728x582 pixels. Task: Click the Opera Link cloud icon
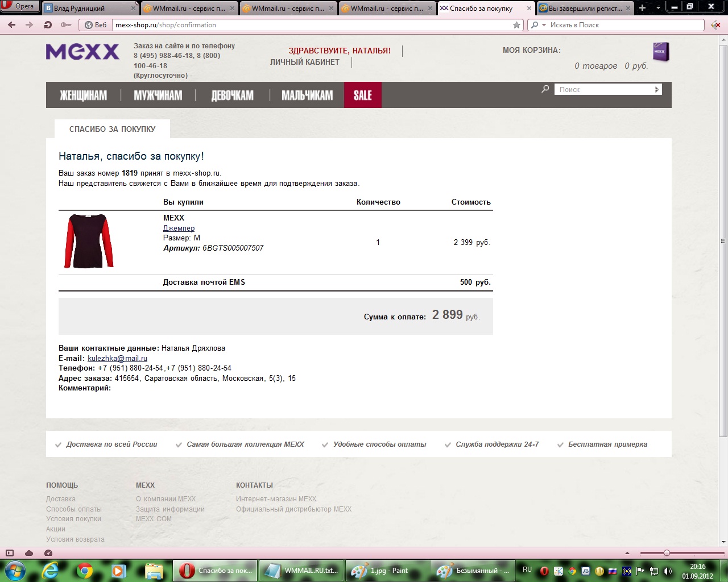pyautogui.click(x=29, y=553)
